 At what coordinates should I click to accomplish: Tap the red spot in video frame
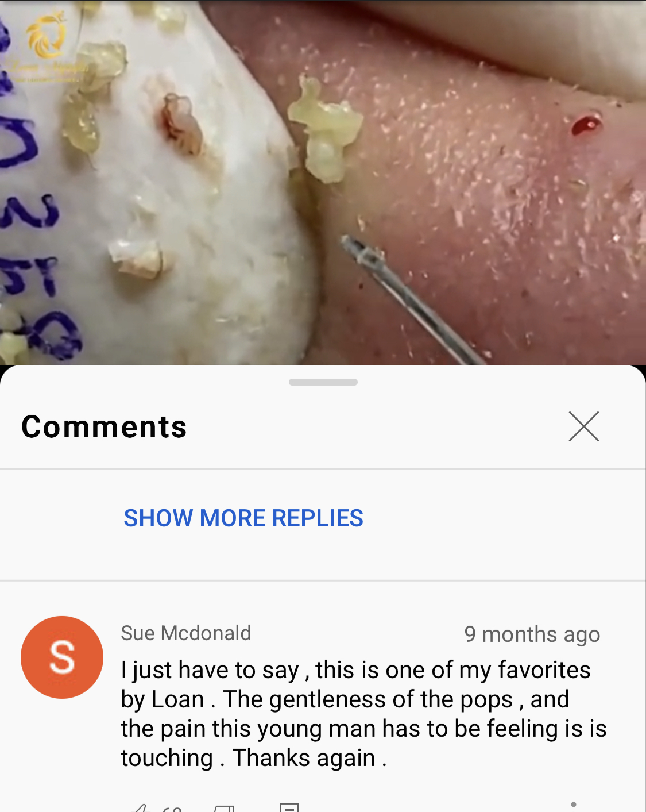tap(586, 124)
